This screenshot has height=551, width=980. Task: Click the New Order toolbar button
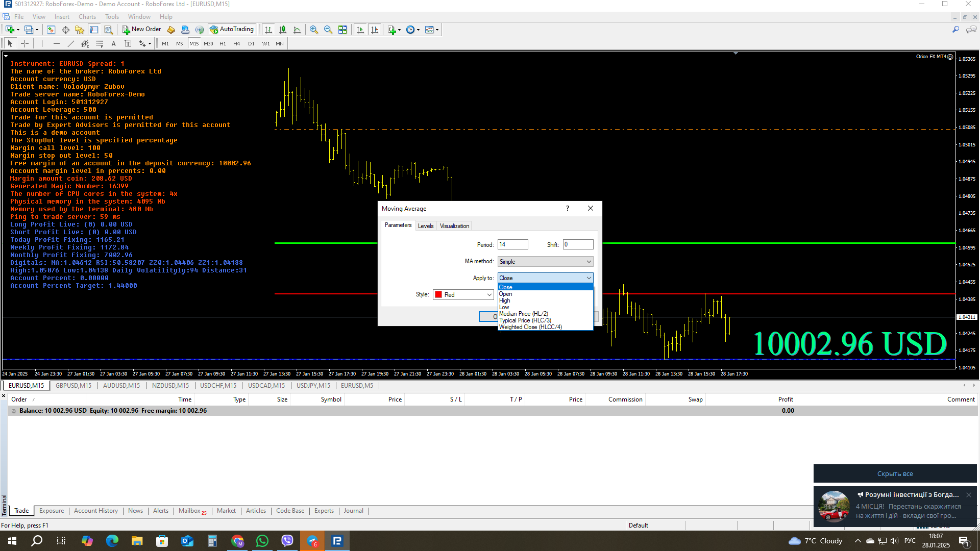coord(141,30)
